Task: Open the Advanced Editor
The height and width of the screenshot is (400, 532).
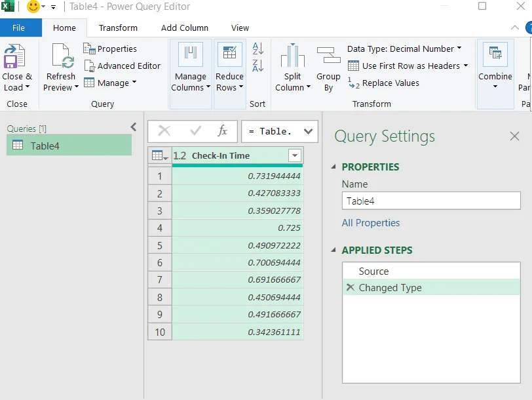Action: pyautogui.click(x=122, y=66)
